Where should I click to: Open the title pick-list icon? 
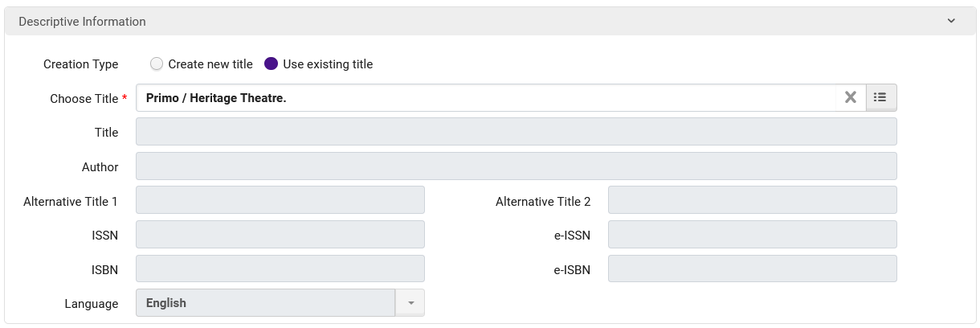pyautogui.click(x=880, y=98)
